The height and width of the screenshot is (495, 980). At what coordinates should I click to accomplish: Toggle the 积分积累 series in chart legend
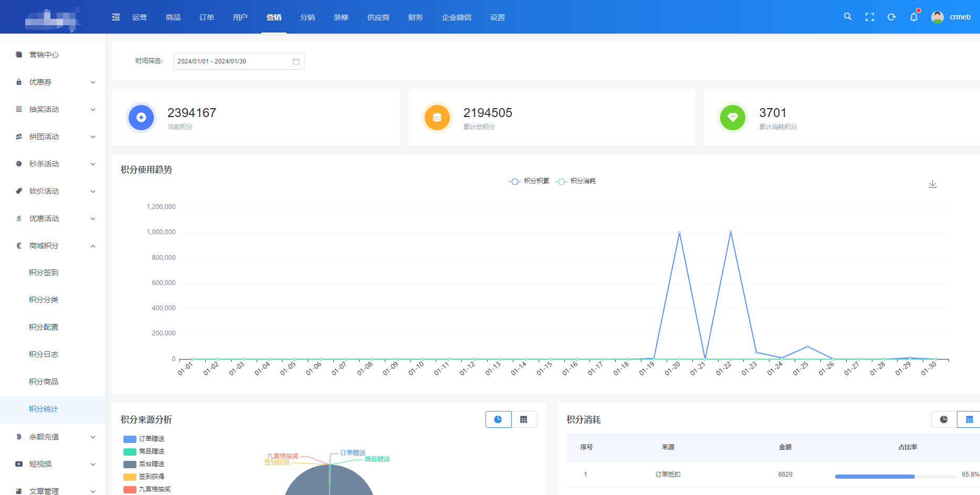[x=529, y=181]
